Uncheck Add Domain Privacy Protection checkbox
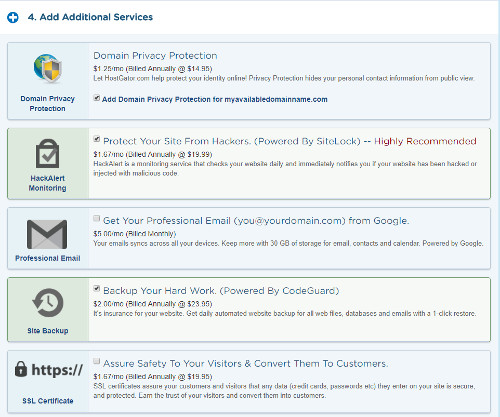 (97, 98)
